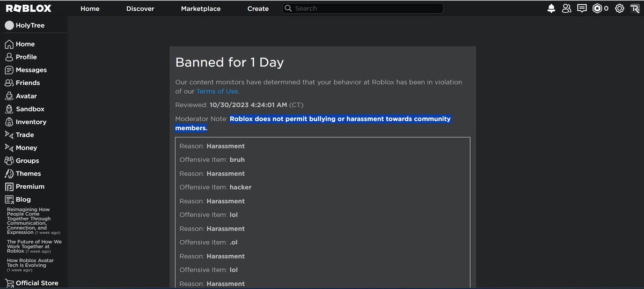Open the Premium sidebar link
This screenshot has width=644, height=289.
tap(30, 187)
